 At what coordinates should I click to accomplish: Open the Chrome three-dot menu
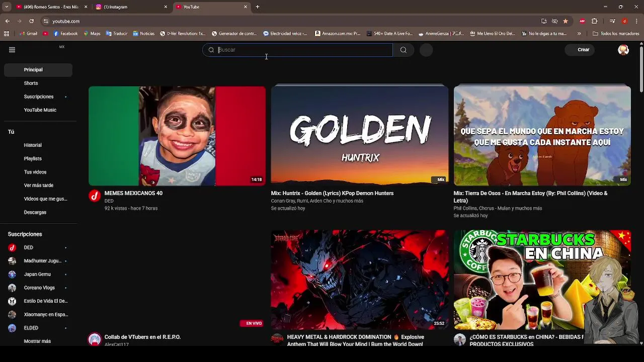[637, 21]
